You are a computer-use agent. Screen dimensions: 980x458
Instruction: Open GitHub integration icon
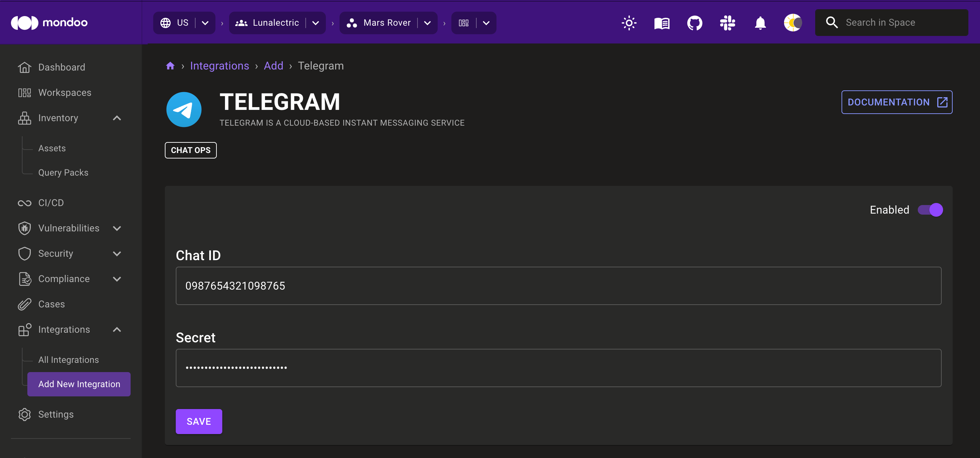point(694,23)
